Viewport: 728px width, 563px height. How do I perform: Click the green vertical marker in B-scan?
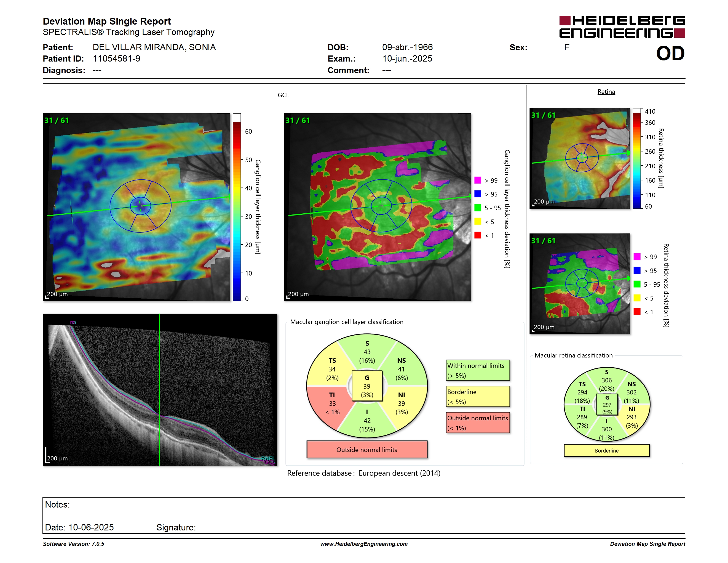[x=159, y=390]
